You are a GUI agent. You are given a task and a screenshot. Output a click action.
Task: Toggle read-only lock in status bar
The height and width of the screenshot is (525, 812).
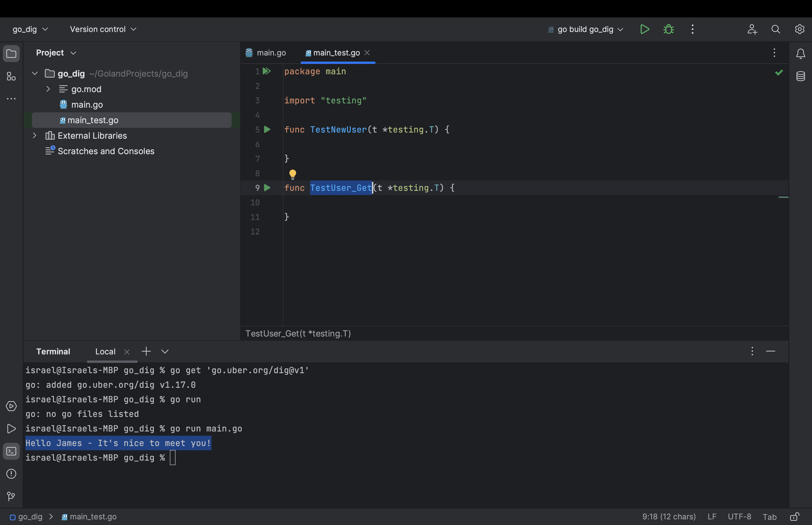[x=795, y=517]
